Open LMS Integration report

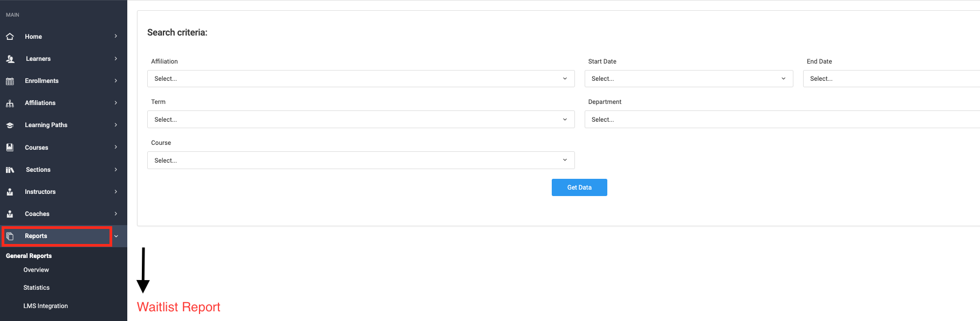coord(46,306)
